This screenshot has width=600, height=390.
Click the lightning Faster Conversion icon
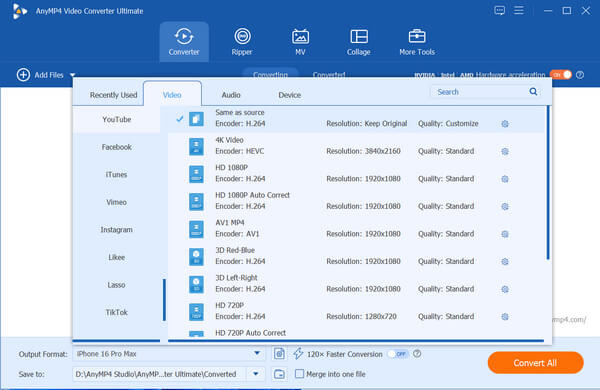click(x=298, y=354)
